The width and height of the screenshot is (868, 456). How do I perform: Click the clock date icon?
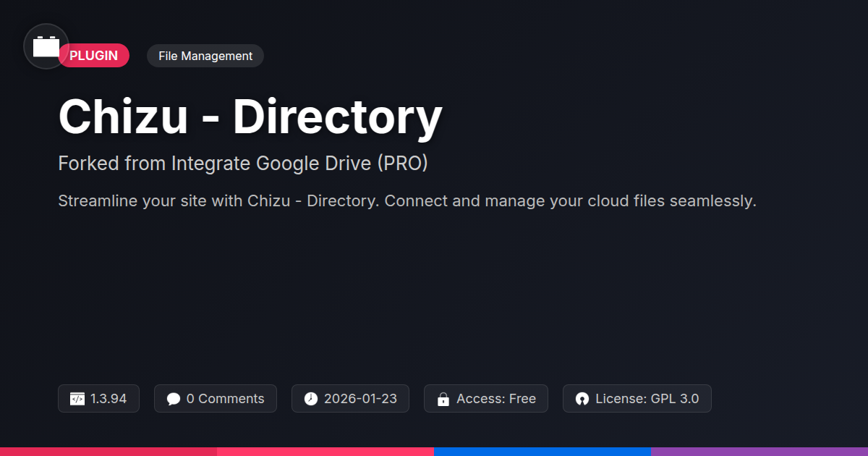pyautogui.click(x=311, y=399)
